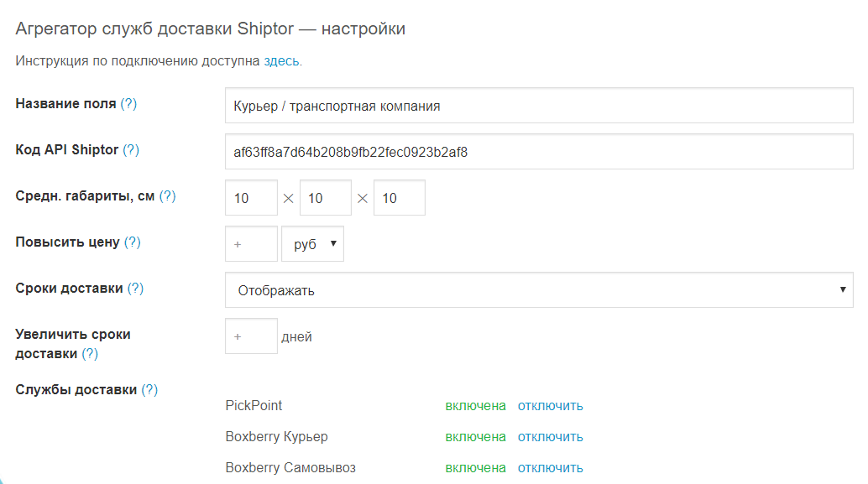Click "включена" status for Boxberry Курьер

[x=475, y=437]
